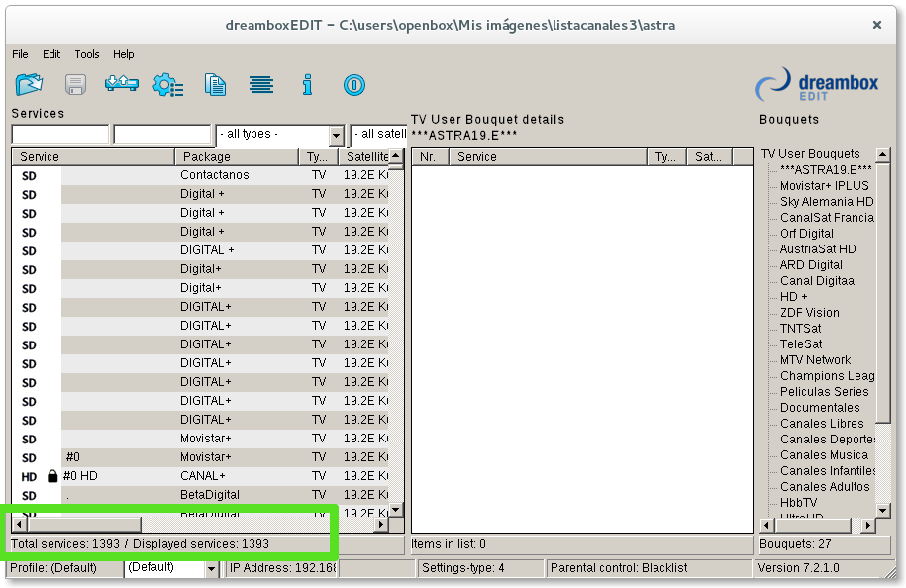The height and width of the screenshot is (588, 906).
Task: Select the #0 HD CANAL+ service row
Action: coord(200,476)
